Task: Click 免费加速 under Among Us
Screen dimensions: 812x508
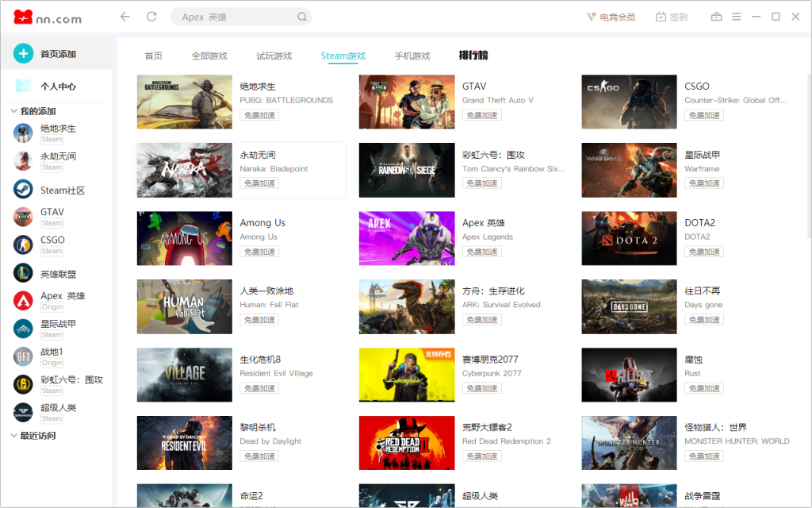Action: [x=259, y=252]
